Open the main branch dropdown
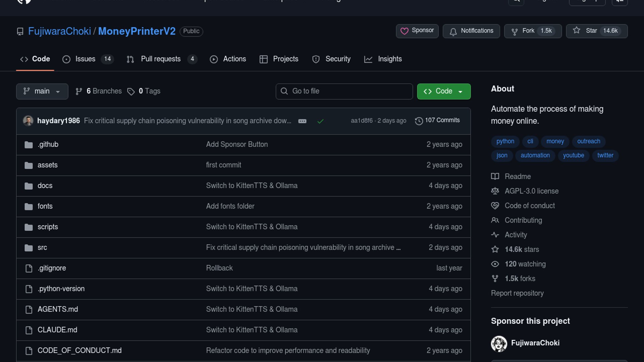The image size is (644, 362). pos(42,91)
